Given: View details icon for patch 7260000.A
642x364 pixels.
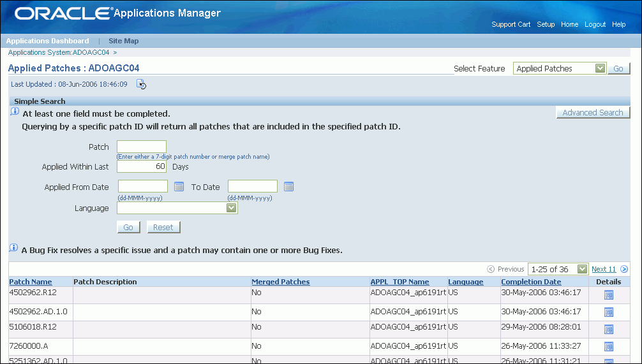Looking at the screenshot, I should (x=609, y=347).
